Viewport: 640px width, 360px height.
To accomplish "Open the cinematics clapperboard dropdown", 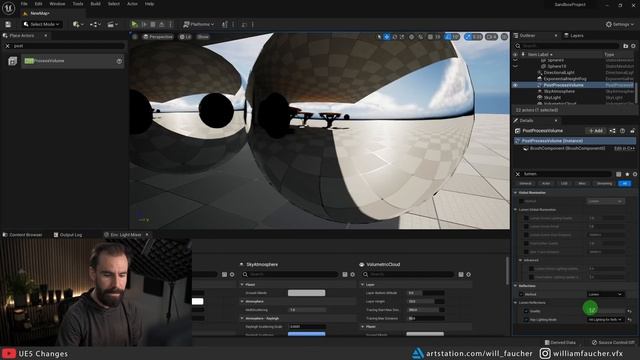I will click(x=113, y=24).
